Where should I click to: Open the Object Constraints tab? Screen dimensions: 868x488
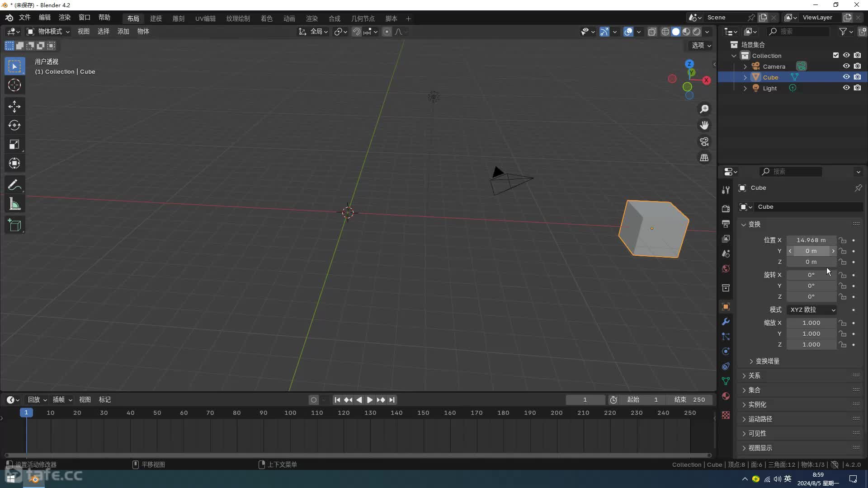click(x=726, y=366)
